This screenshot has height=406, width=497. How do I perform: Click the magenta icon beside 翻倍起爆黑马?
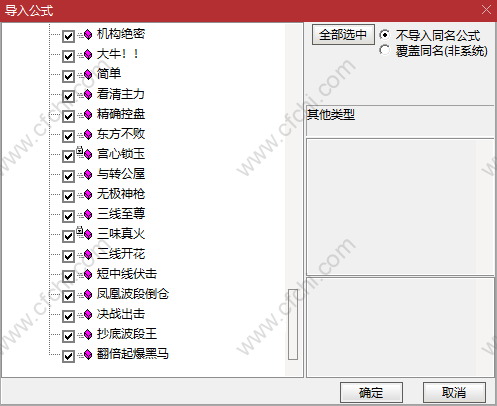[85, 354]
